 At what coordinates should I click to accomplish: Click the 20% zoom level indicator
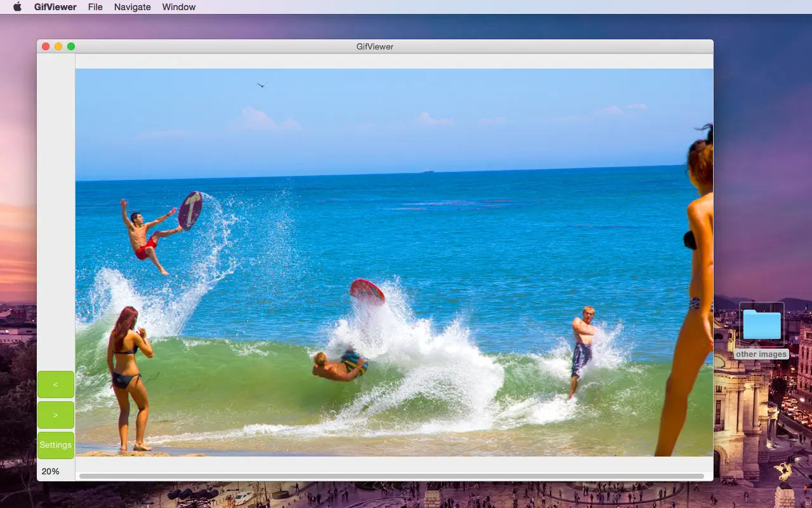(x=51, y=471)
